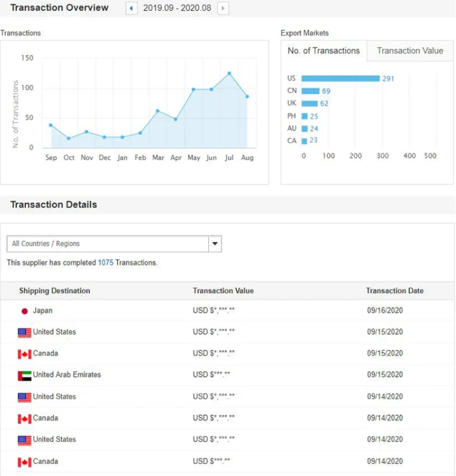
Task: Click the July peak data point
Action: point(230,73)
